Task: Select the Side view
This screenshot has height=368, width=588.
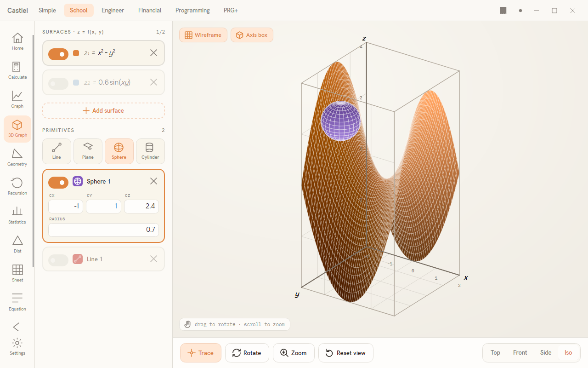Action: pos(546,353)
